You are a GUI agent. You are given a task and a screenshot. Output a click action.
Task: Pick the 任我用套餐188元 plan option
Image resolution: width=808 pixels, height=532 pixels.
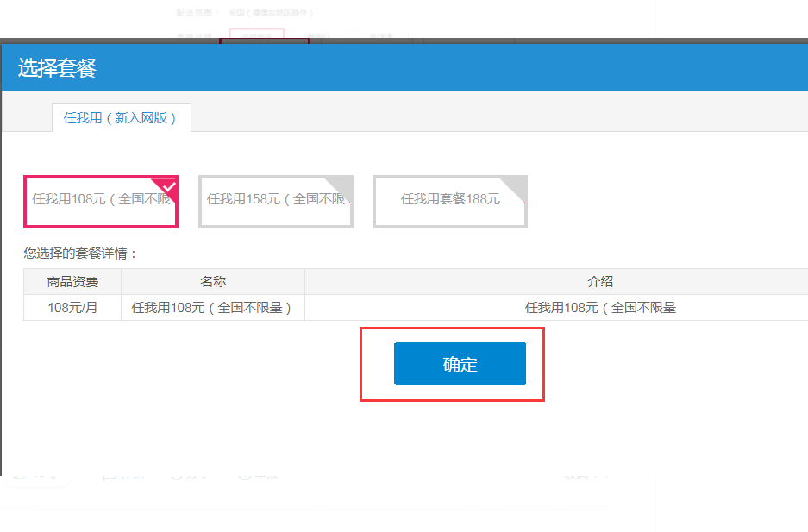(449, 200)
